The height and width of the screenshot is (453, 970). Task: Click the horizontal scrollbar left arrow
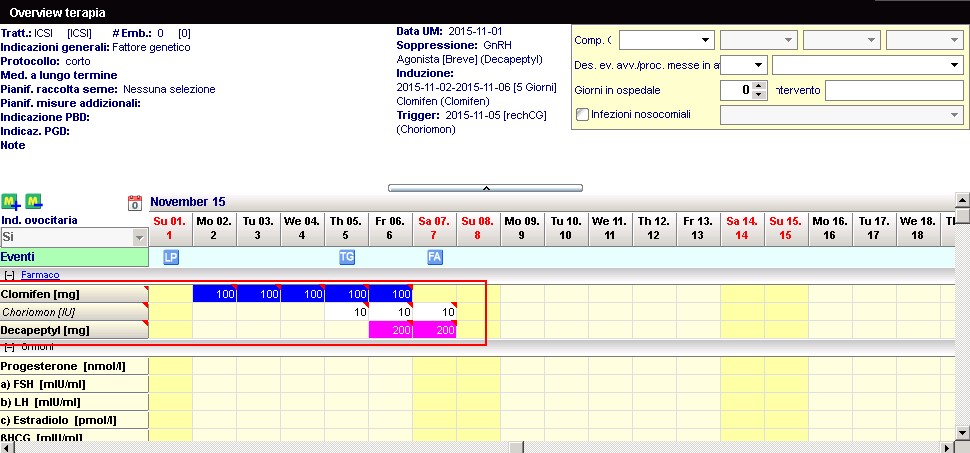6,447
